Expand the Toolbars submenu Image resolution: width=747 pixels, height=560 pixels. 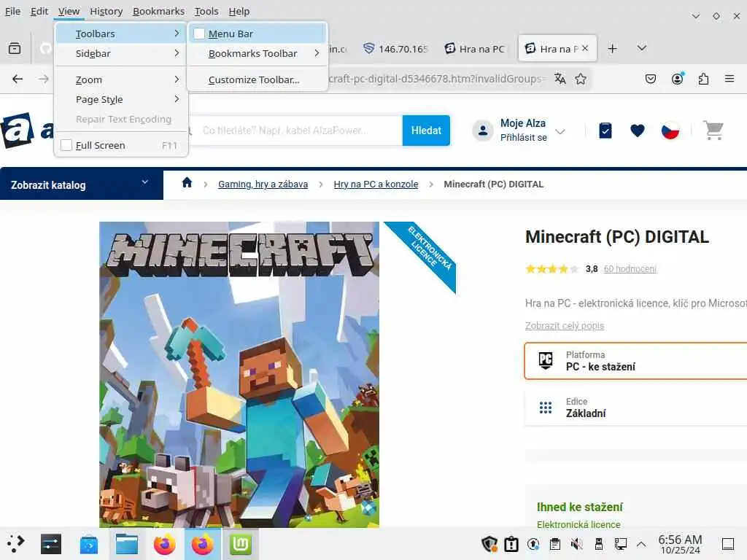click(x=122, y=34)
